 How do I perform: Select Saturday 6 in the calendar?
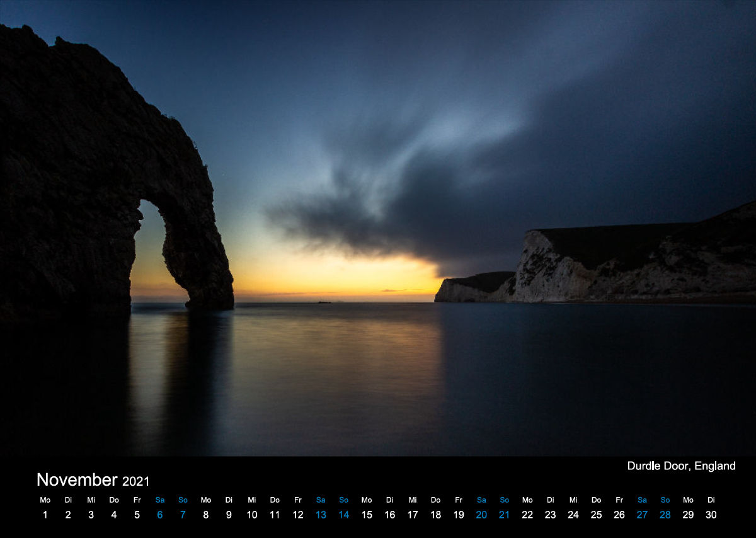tap(160, 515)
